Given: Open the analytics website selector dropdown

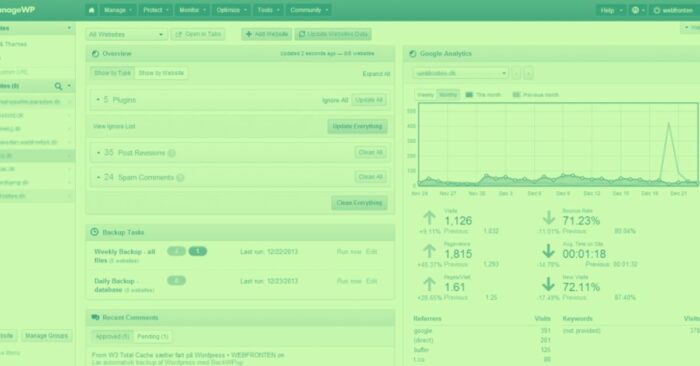Looking at the screenshot, I should coord(460,73).
